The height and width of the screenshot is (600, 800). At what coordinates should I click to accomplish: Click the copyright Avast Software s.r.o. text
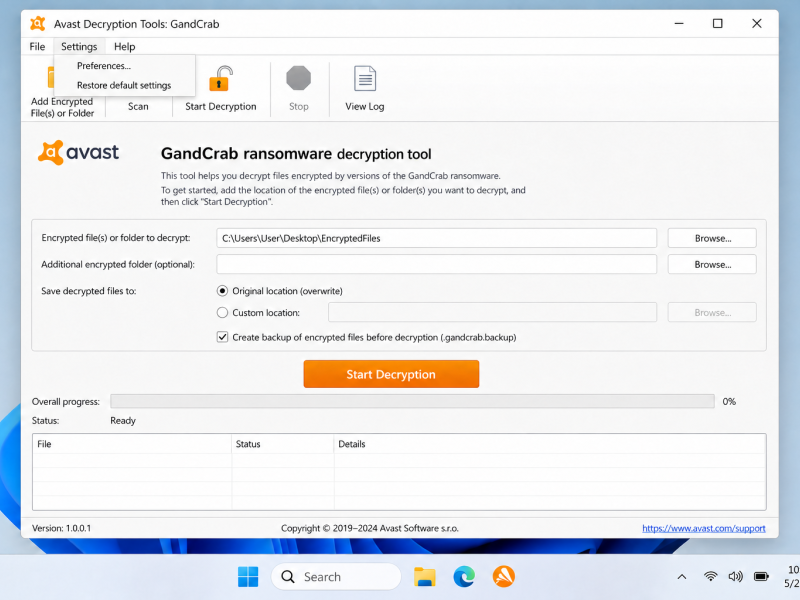[370, 528]
